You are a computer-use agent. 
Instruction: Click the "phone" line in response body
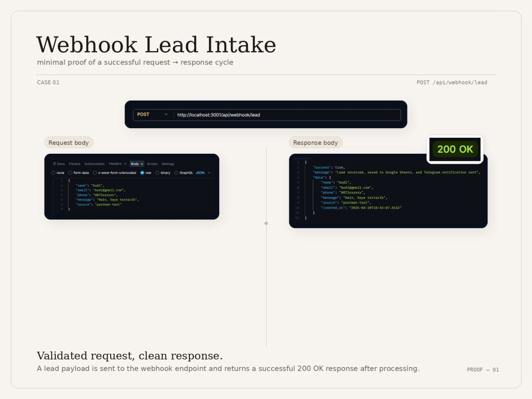coord(343,193)
